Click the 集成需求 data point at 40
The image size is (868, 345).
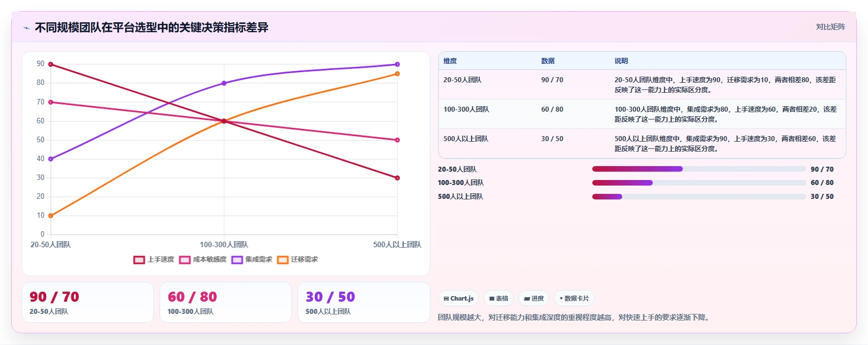click(x=51, y=159)
